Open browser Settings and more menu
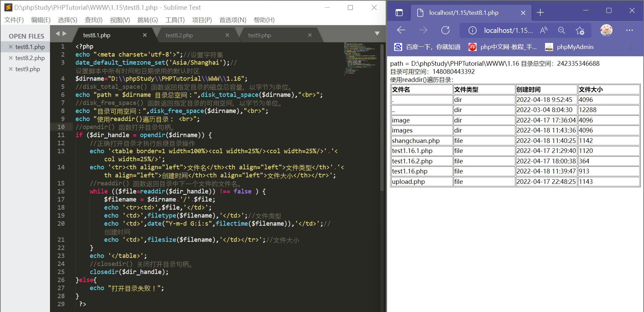The width and height of the screenshot is (644, 312). tap(630, 30)
